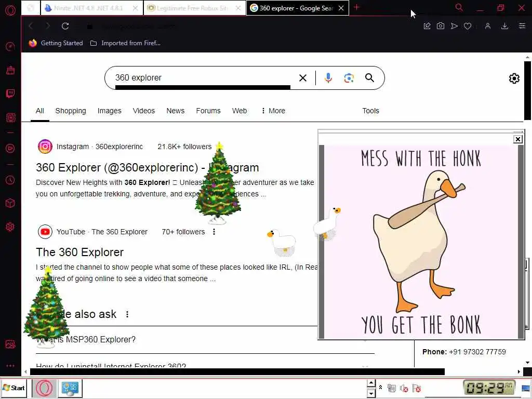The height and width of the screenshot is (399, 532).
Task: Expand hidden tray icons chevron
Action: pos(381,388)
